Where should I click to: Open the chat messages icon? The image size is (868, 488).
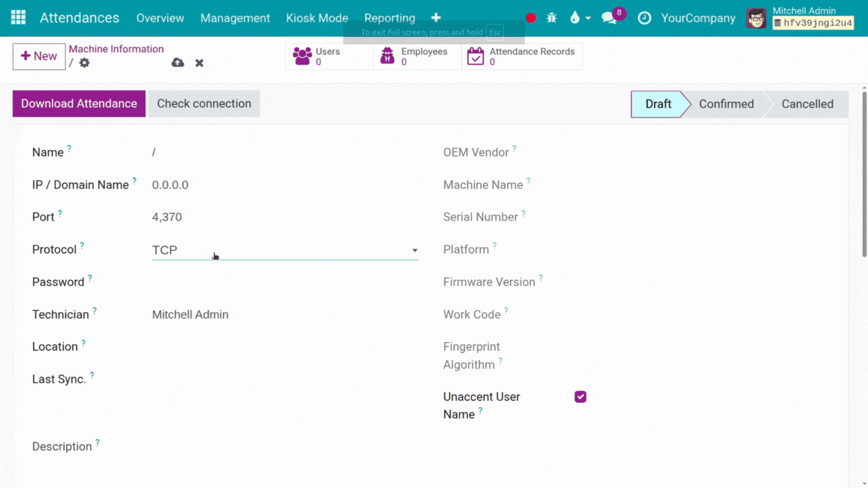(x=609, y=18)
